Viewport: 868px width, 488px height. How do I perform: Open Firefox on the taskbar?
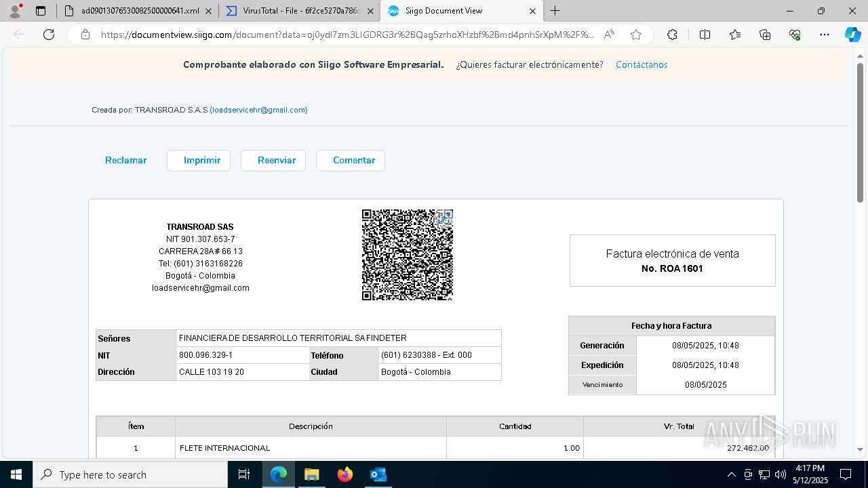click(x=344, y=474)
